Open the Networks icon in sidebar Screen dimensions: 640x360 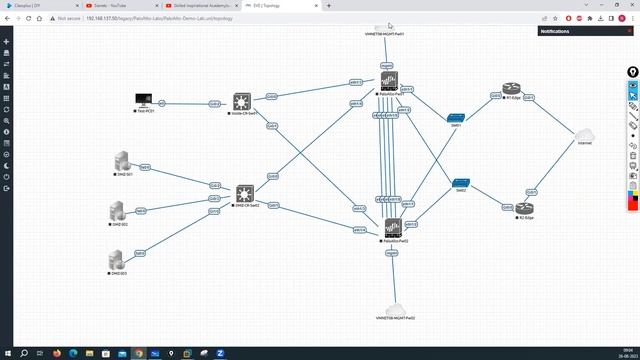[x=6, y=64]
